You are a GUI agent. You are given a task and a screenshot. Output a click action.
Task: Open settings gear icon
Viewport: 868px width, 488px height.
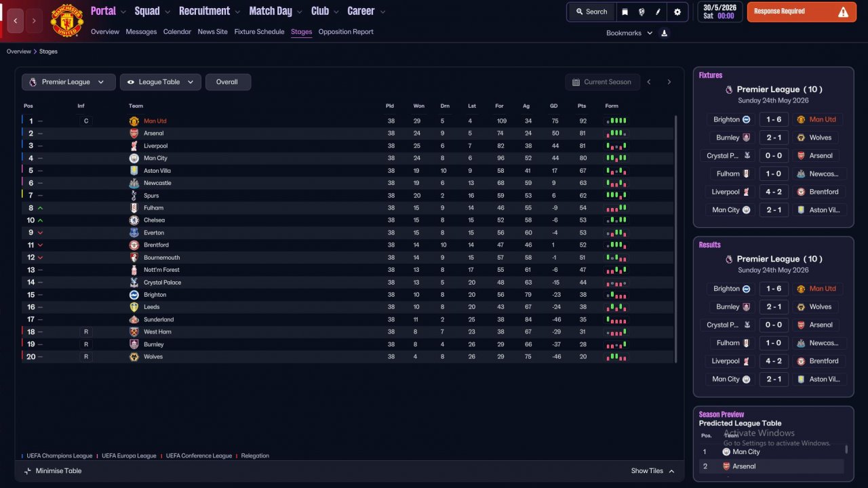click(x=677, y=12)
